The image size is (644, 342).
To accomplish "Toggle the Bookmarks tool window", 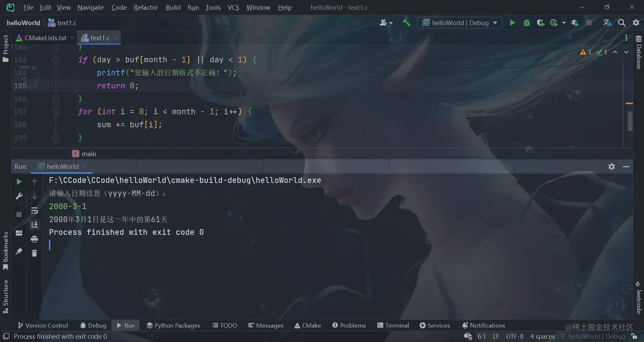I will [x=6, y=251].
